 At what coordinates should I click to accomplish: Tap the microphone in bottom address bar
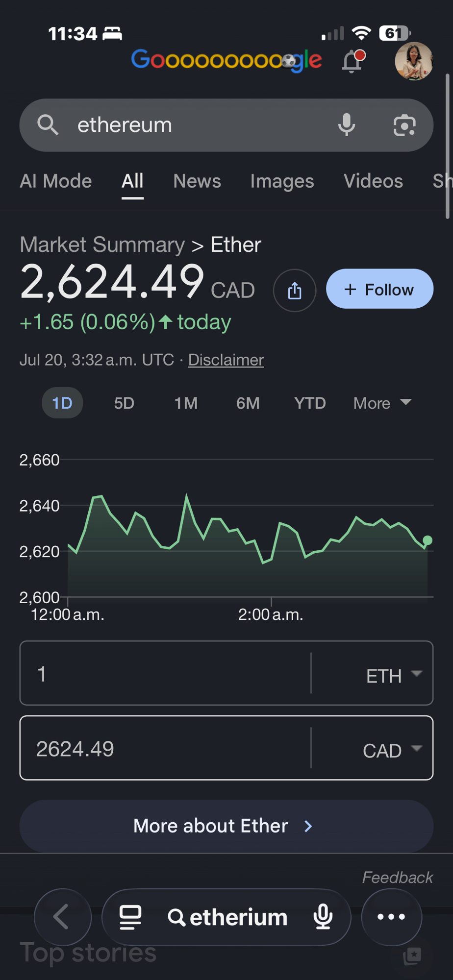point(323,917)
